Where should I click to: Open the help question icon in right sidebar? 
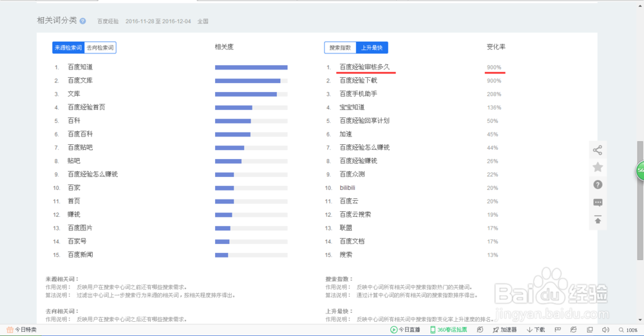(x=598, y=185)
